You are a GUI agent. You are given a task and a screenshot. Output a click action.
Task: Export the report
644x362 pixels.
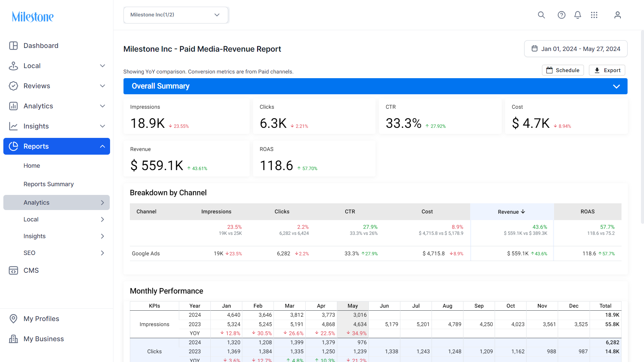(x=607, y=70)
